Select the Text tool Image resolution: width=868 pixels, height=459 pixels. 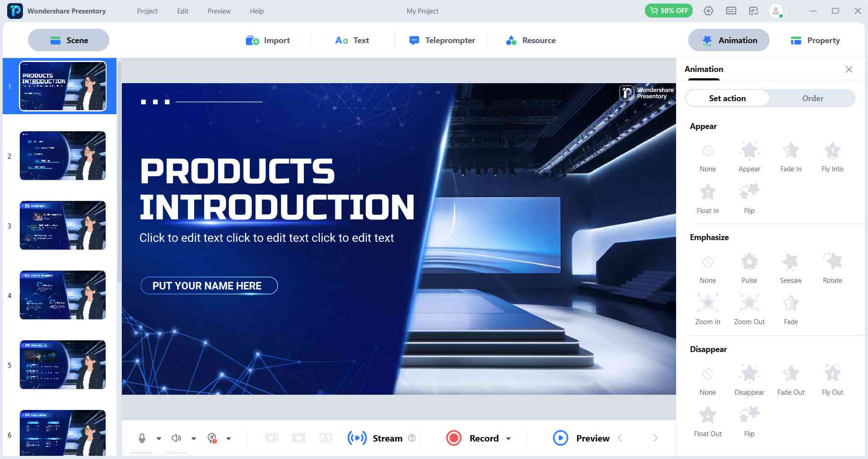pyautogui.click(x=352, y=40)
